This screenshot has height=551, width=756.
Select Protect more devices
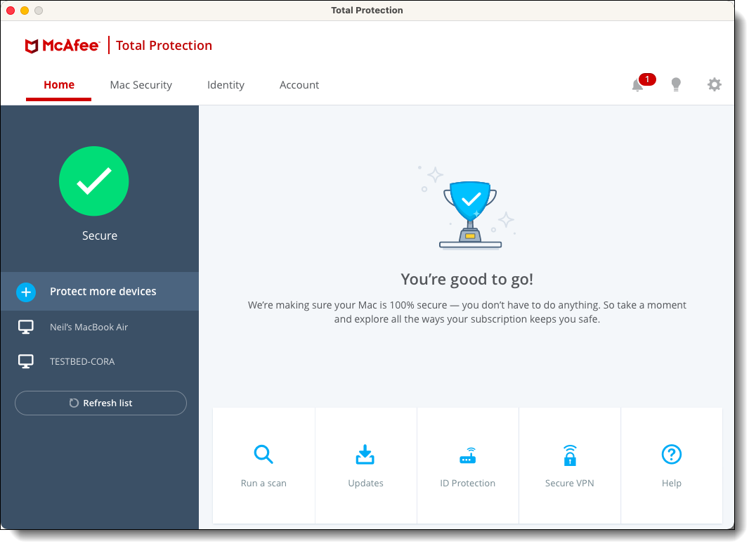click(103, 292)
